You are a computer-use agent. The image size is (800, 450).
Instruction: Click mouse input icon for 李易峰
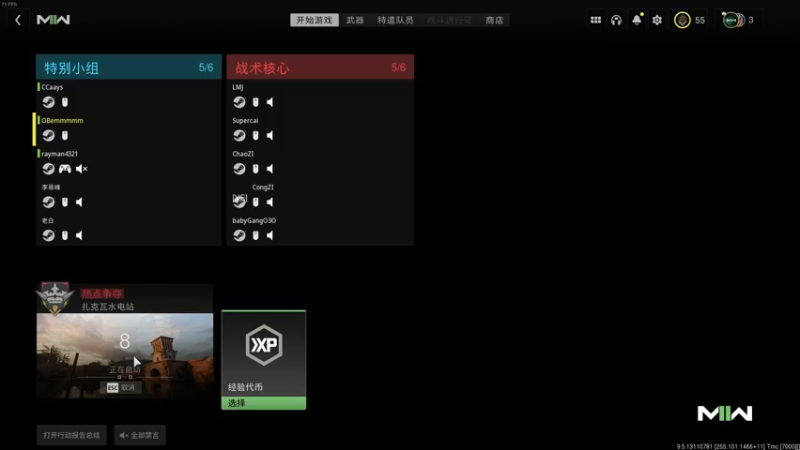(65, 202)
